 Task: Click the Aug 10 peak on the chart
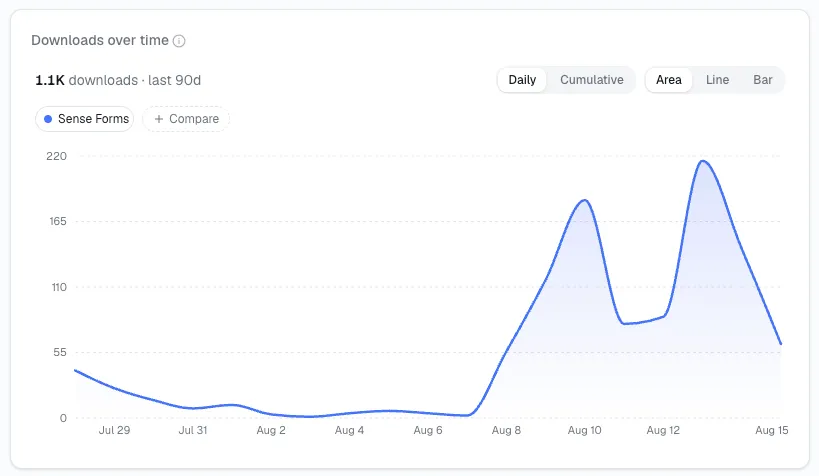tap(584, 200)
